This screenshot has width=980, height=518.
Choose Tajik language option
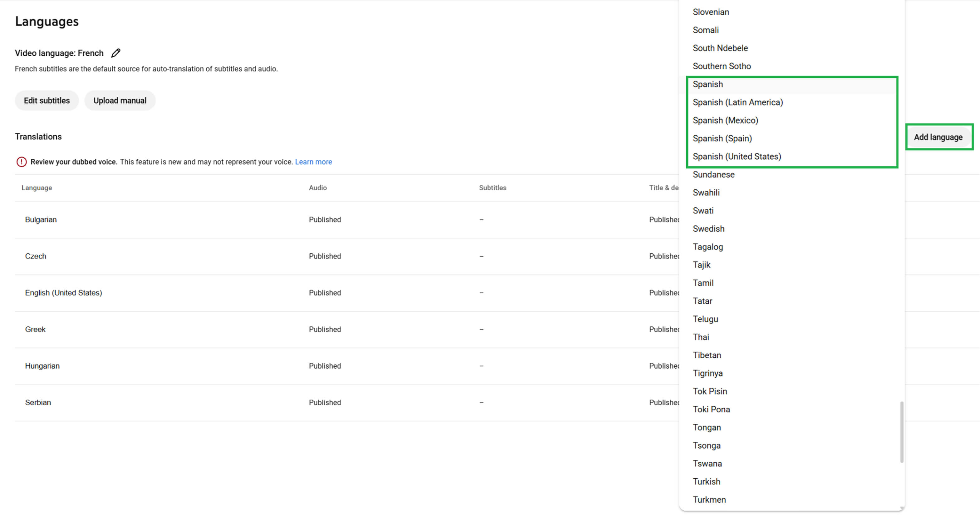pos(792,265)
